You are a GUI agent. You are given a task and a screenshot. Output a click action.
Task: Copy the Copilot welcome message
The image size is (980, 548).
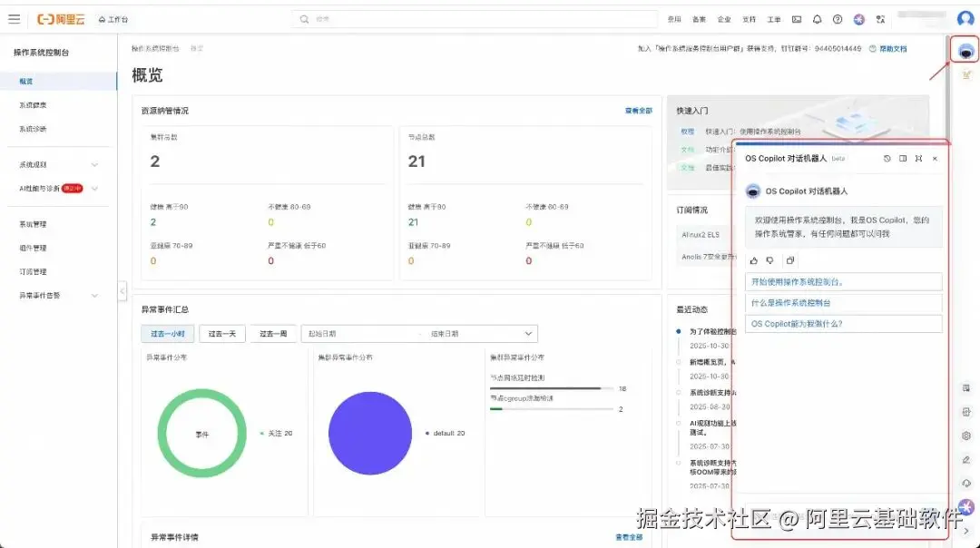point(790,260)
